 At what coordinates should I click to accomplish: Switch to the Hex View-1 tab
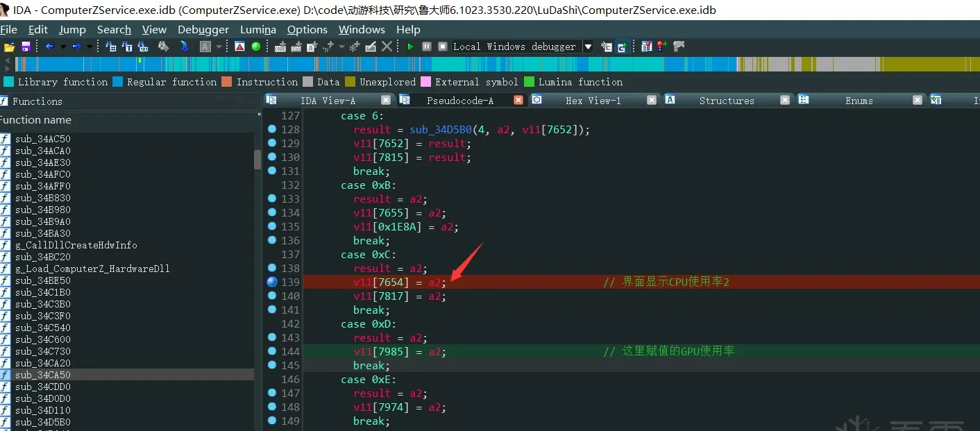point(593,101)
